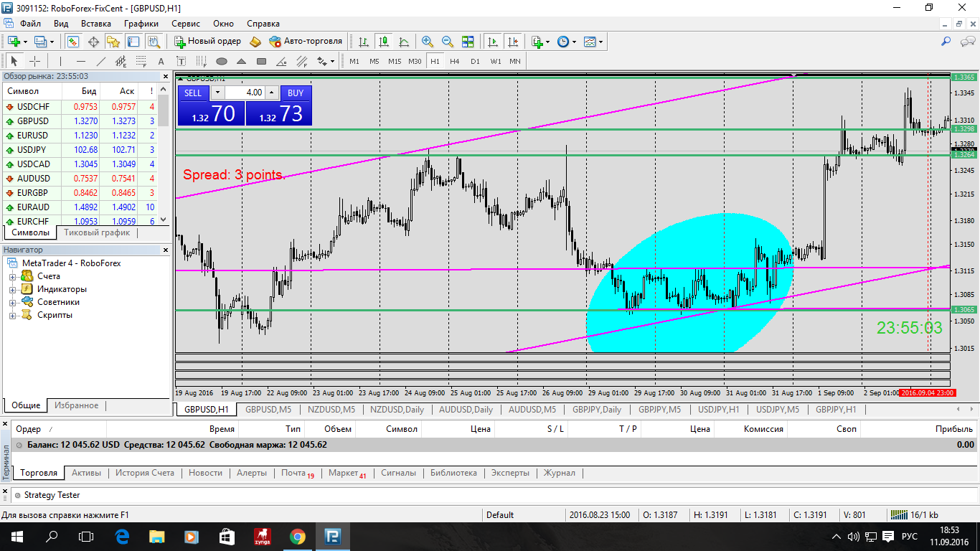
Task: Click the Новый ордер button
Action: point(207,42)
